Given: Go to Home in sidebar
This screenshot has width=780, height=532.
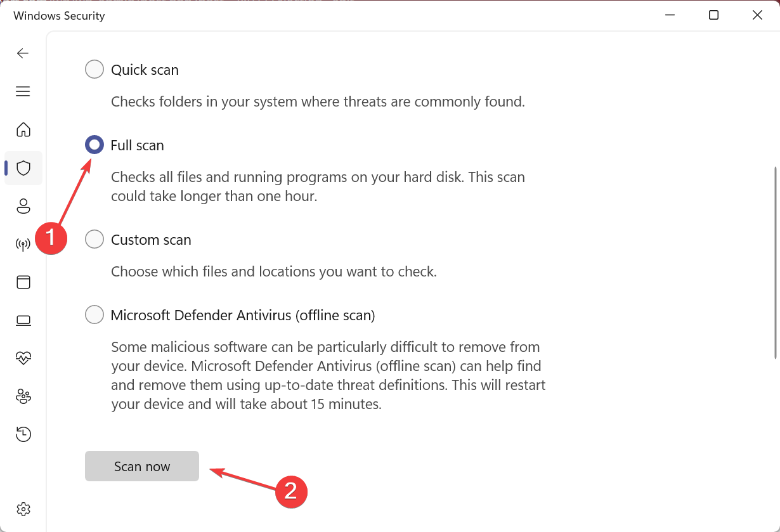Looking at the screenshot, I should (x=23, y=130).
